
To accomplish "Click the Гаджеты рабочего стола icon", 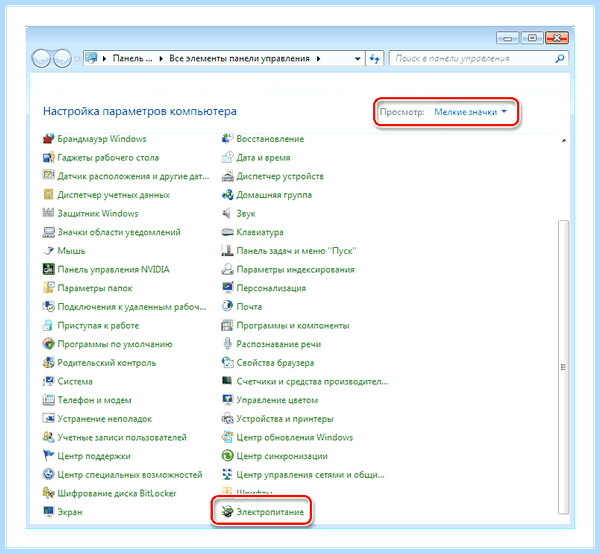I will [48, 157].
